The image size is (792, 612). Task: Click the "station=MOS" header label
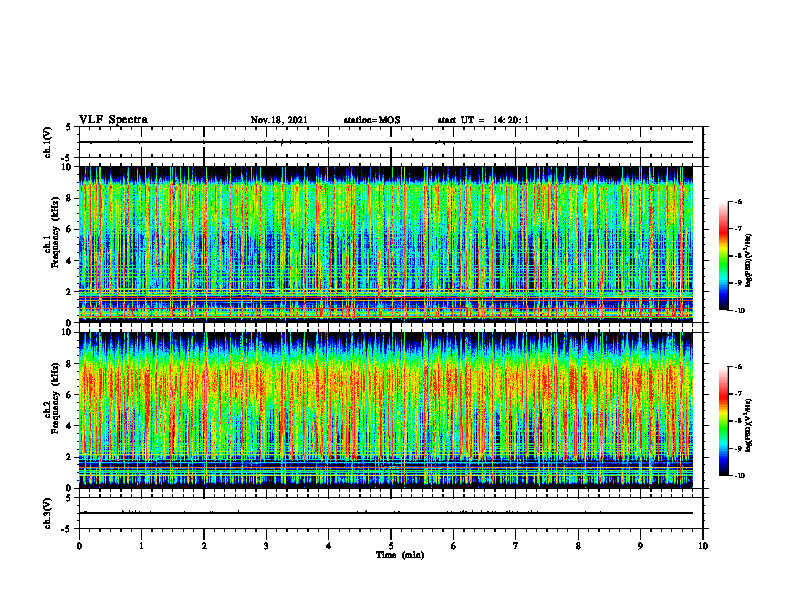(x=372, y=120)
